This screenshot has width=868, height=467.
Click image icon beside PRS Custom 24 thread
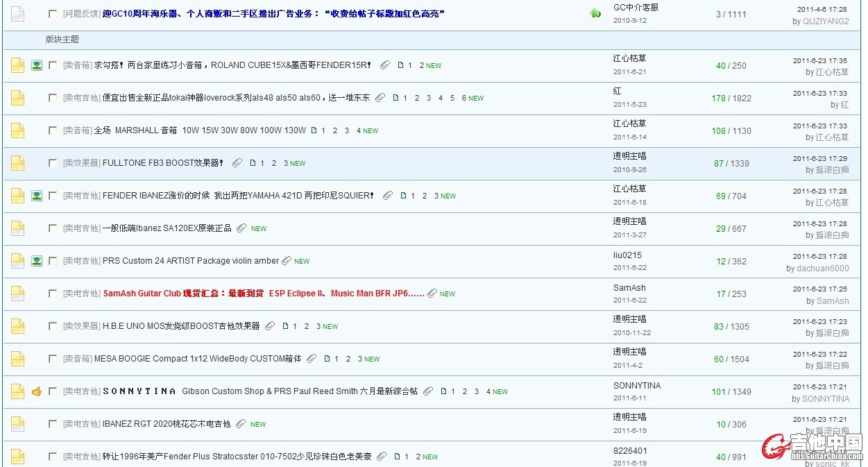coord(37,261)
